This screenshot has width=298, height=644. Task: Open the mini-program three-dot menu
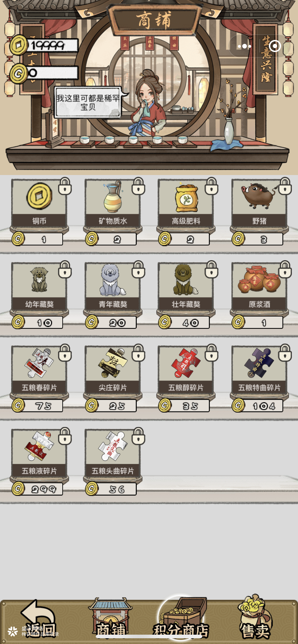point(244,46)
